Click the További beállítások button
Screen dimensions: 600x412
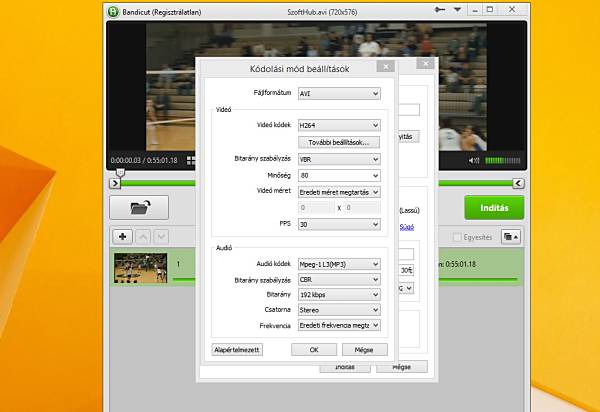tap(339, 142)
